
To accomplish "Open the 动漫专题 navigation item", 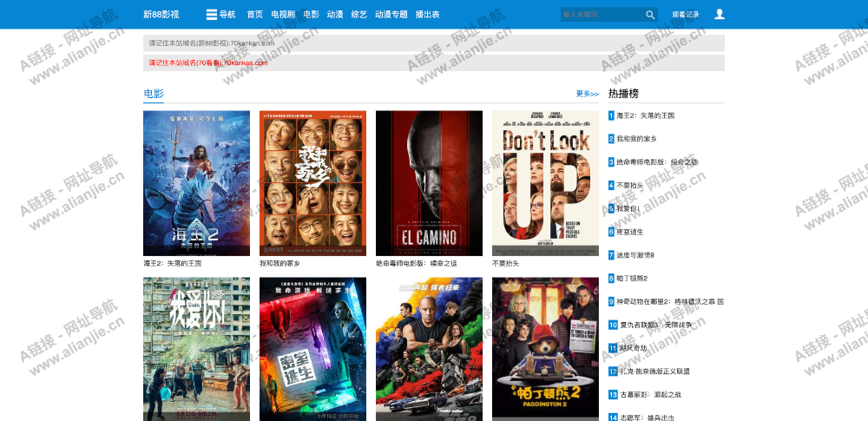I will coord(391,15).
